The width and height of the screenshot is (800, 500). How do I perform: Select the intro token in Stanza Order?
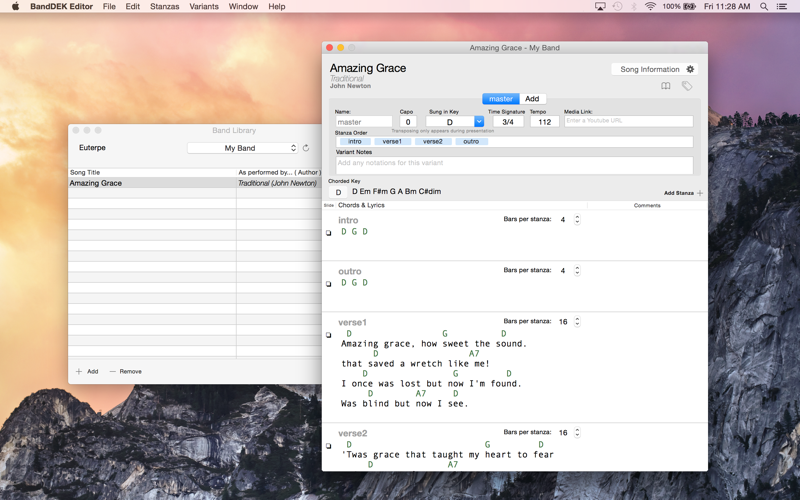[x=355, y=141]
